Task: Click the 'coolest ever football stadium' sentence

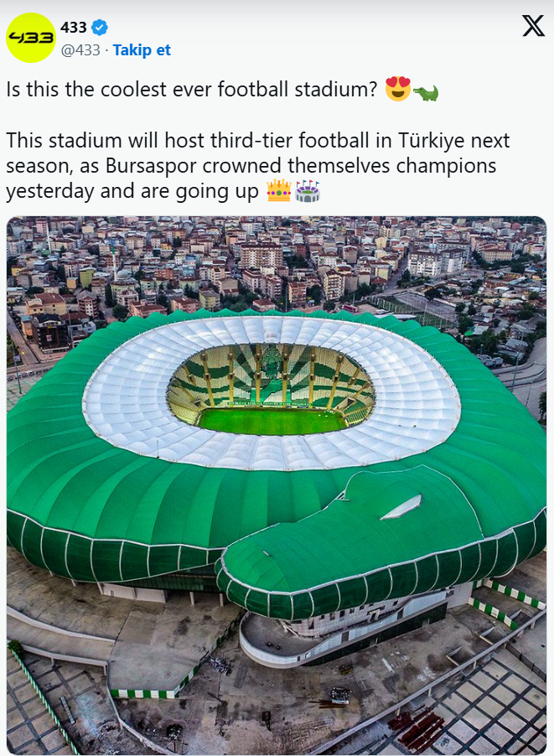Action: pos(191,90)
